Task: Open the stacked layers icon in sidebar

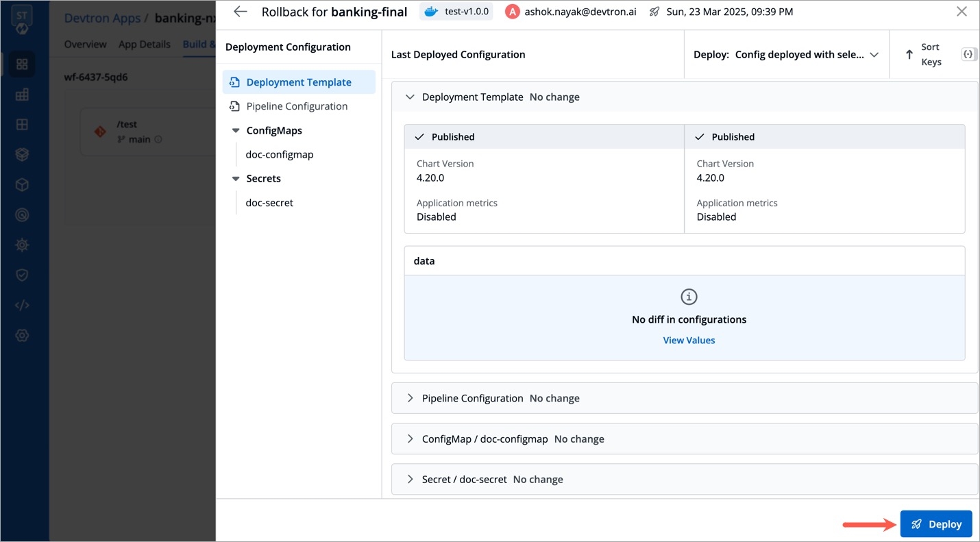Action: 22,155
